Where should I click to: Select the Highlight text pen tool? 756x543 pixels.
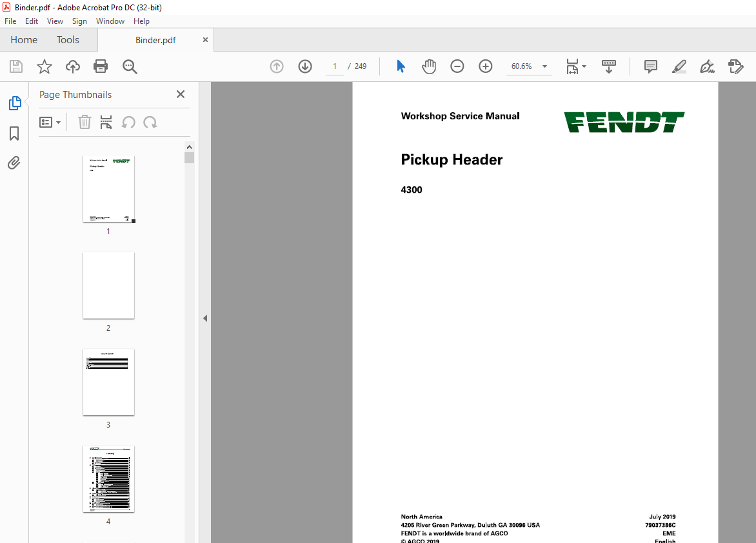pyautogui.click(x=679, y=66)
